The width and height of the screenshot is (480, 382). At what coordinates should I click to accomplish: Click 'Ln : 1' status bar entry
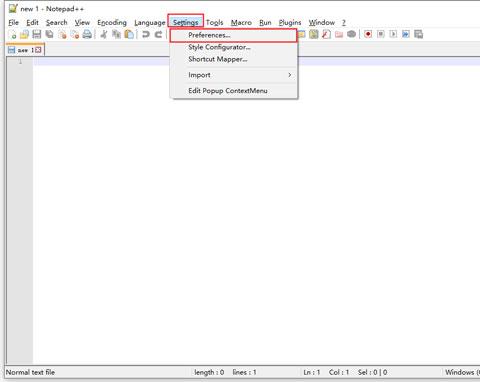coord(312,372)
